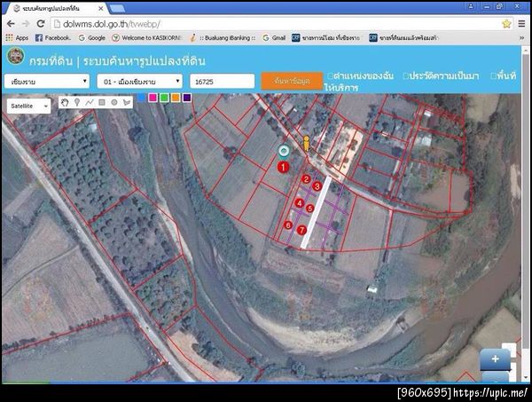Go back with browser back arrow

pos(11,24)
